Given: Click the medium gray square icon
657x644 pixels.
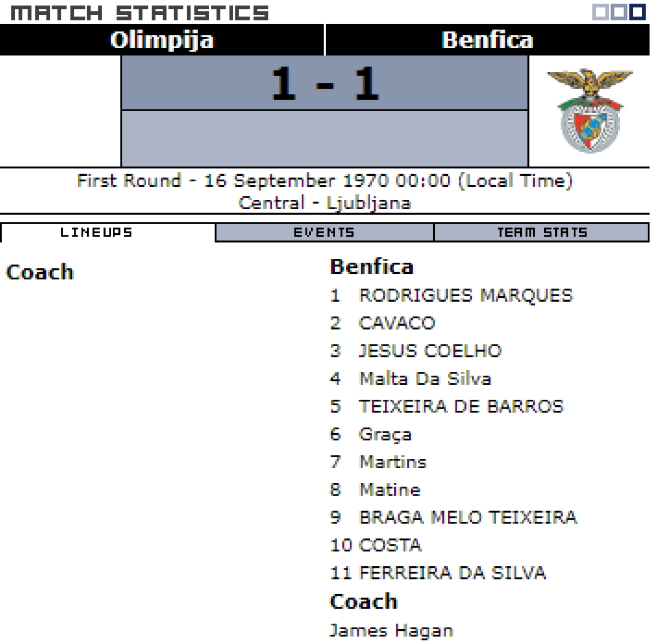Looking at the screenshot, I should pos(619,12).
